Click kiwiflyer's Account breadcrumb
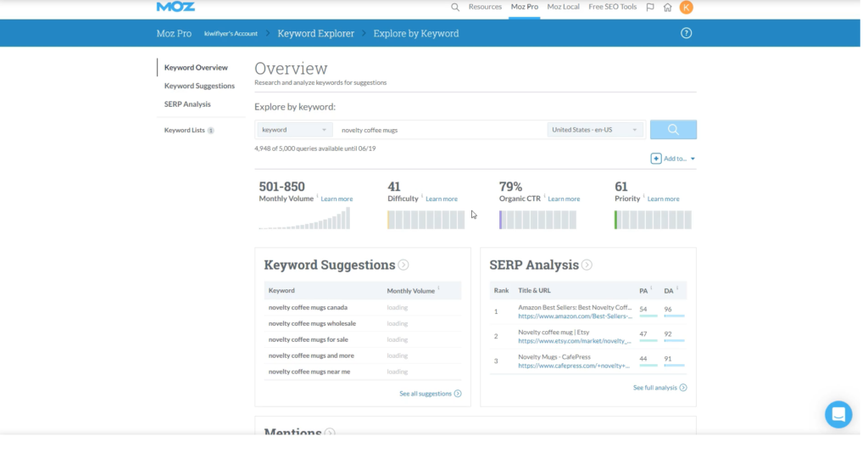 [231, 34]
